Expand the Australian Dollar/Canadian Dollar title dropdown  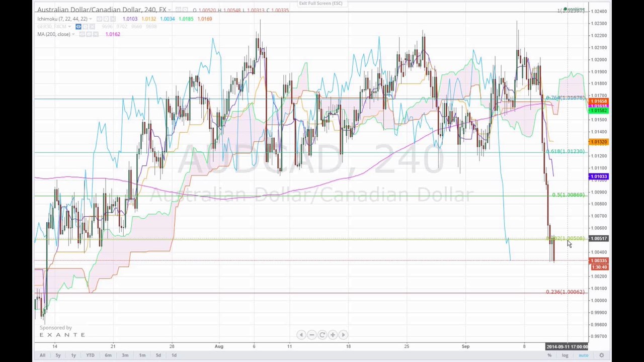coord(170,10)
